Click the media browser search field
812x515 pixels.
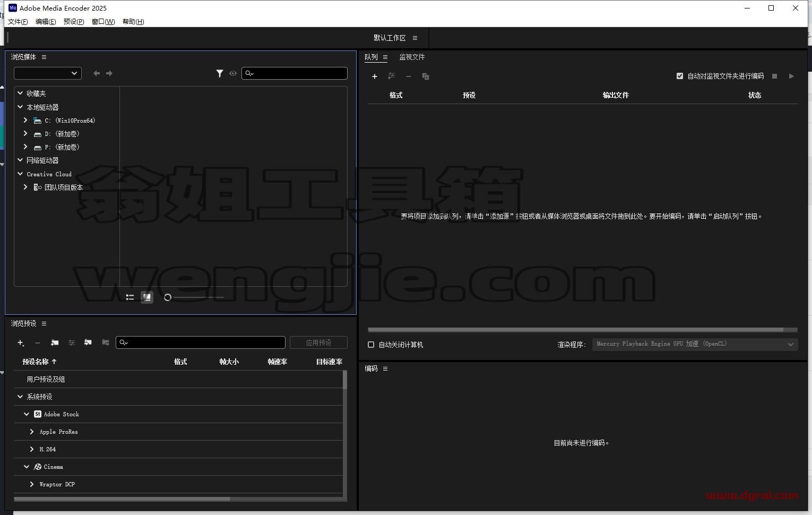click(295, 73)
